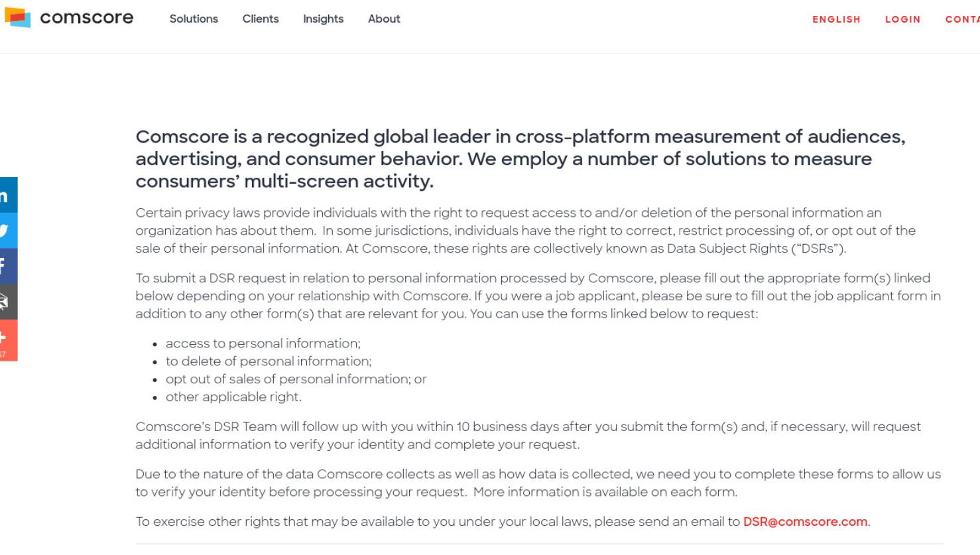Open the Insights menu
The height and width of the screenshot is (555, 980).
(324, 19)
